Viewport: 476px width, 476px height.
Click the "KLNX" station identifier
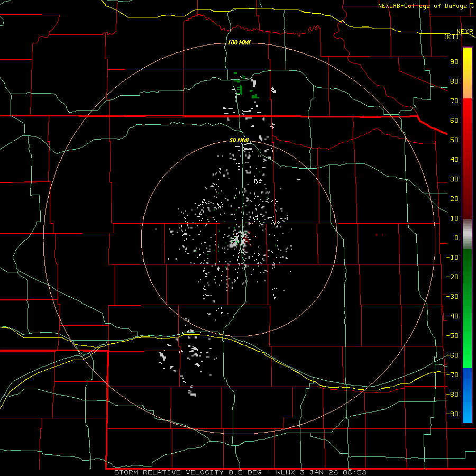286,472
